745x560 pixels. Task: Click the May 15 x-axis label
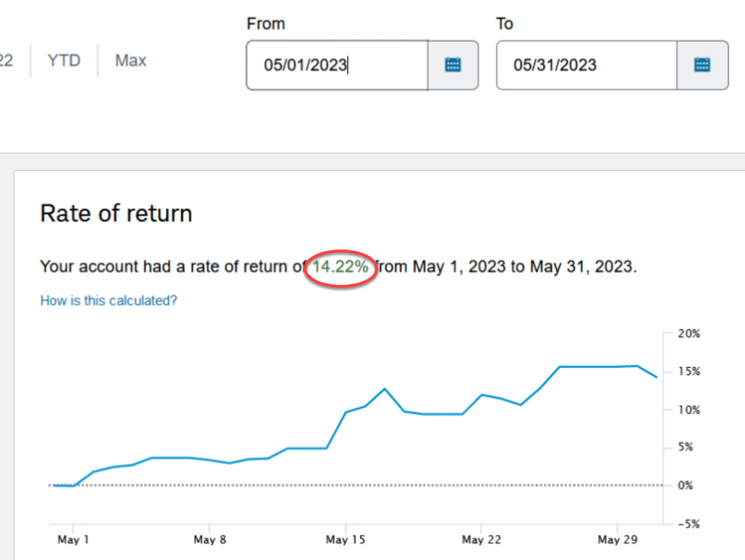[345, 540]
